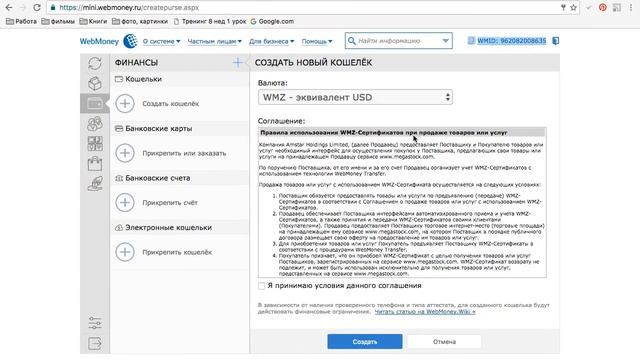Screen dimensions: 640x360
Task: Click the browser back arrow
Action: [9, 8]
